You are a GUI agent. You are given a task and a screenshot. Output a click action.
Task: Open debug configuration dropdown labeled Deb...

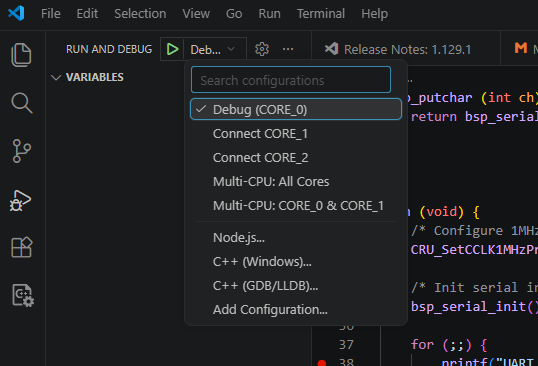pyautogui.click(x=215, y=49)
